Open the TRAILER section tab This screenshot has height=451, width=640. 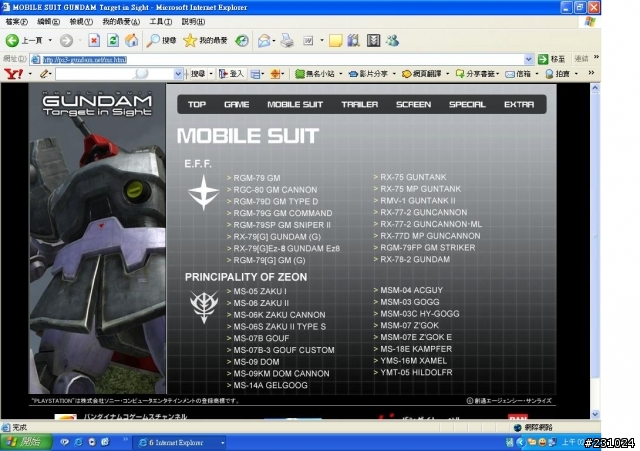pos(360,104)
